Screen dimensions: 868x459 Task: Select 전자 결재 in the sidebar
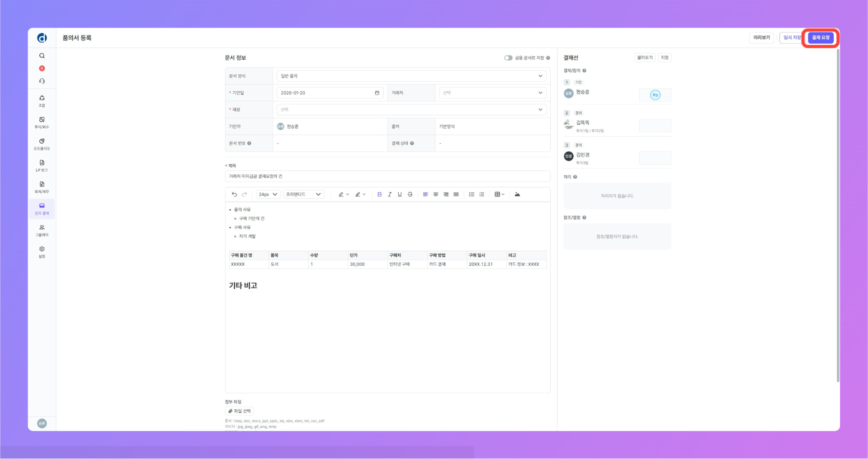42,209
